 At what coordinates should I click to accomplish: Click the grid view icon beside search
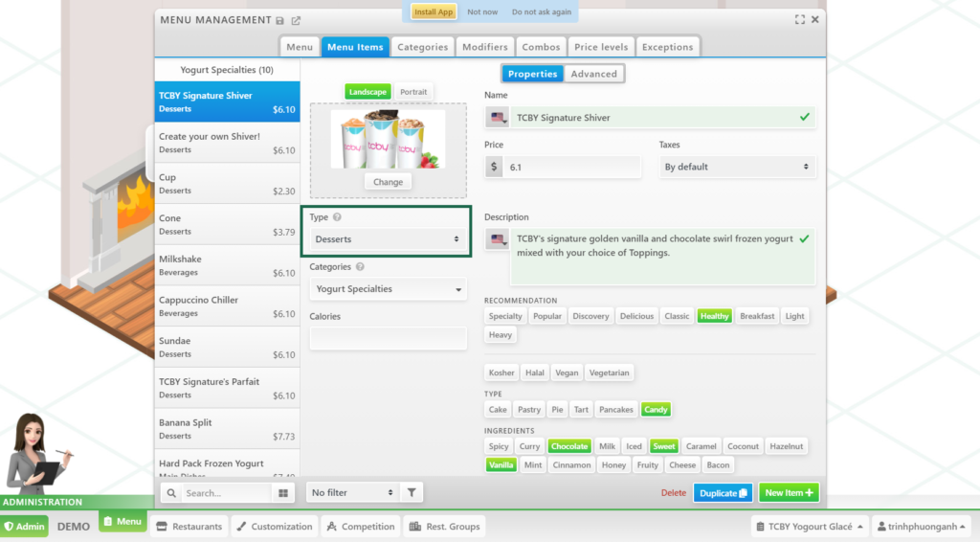(283, 493)
